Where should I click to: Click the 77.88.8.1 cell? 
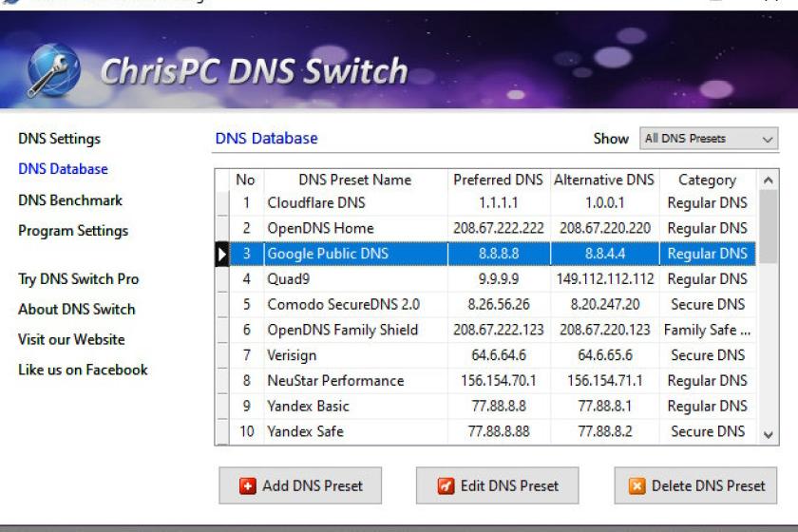[x=604, y=407]
